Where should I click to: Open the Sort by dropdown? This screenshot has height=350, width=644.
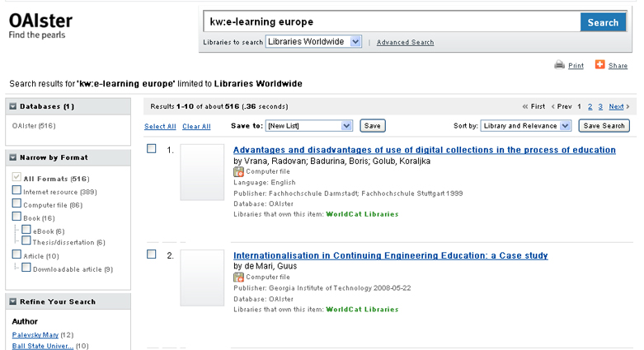tap(526, 126)
